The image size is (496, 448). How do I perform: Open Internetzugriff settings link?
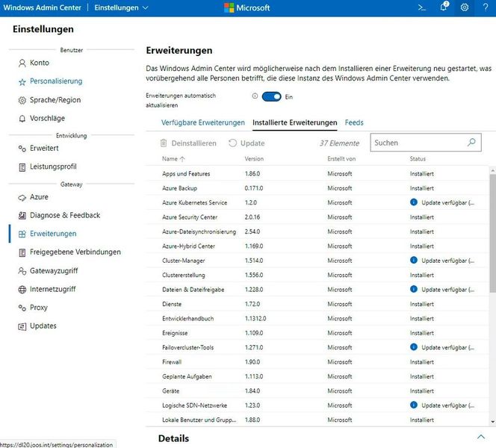click(x=53, y=289)
